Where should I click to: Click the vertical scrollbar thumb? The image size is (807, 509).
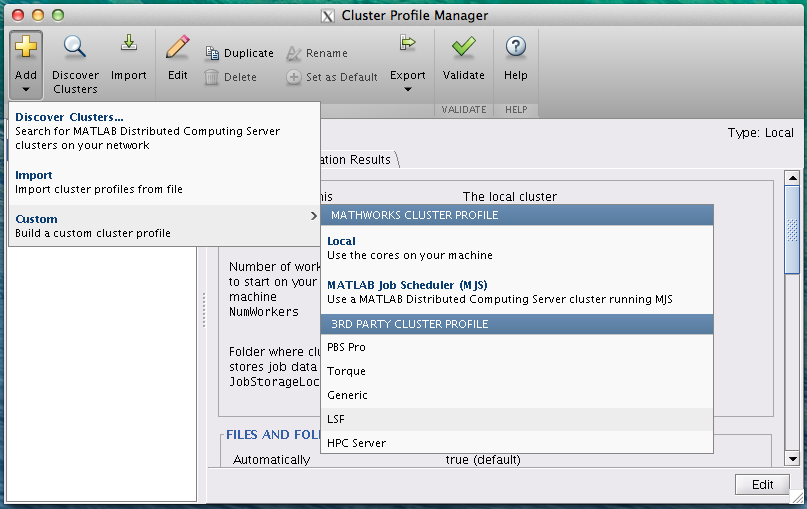(x=793, y=230)
